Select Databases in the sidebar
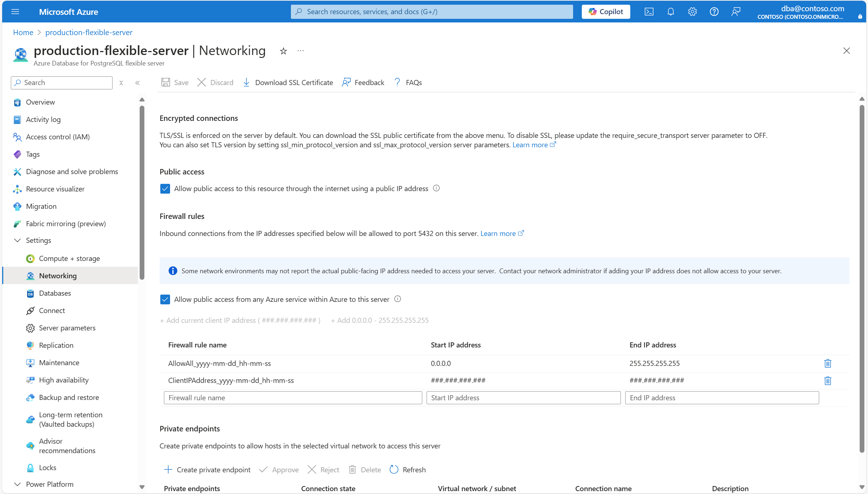Image resolution: width=868 pixels, height=494 pixels. (x=55, y=293)
